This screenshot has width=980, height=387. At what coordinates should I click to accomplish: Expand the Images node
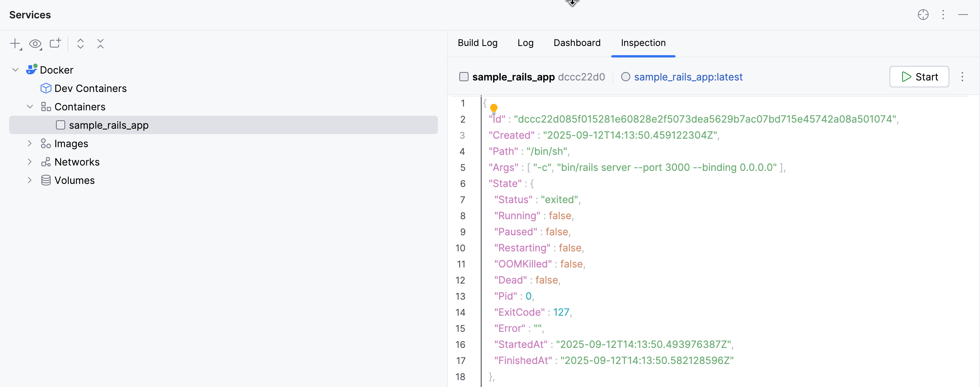[x=30, y=143]
